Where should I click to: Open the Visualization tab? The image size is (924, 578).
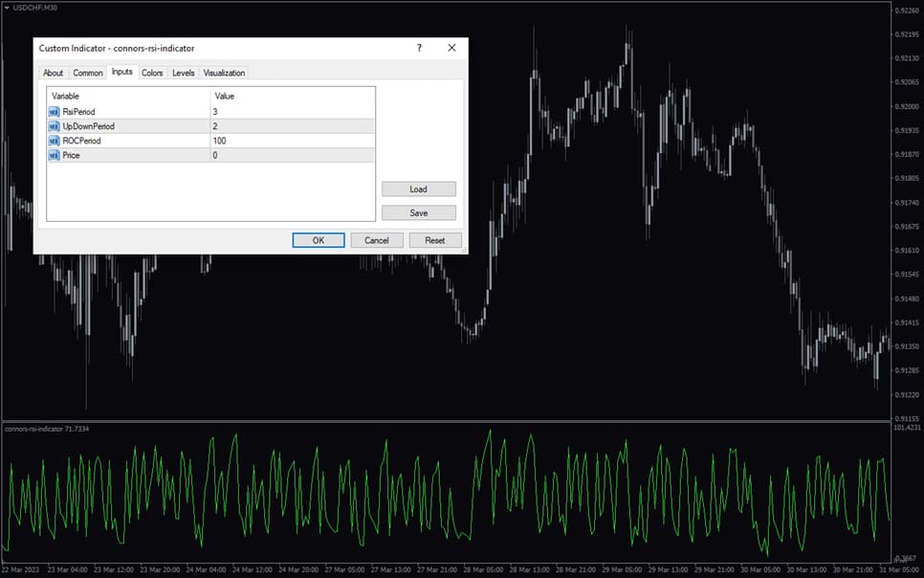coord(224,72)
